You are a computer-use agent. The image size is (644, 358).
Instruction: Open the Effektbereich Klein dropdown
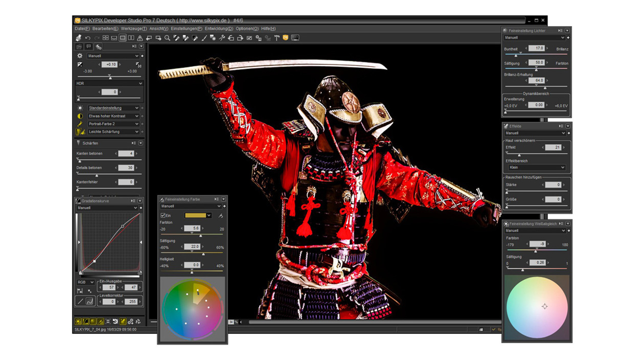[x=537, y=168]
